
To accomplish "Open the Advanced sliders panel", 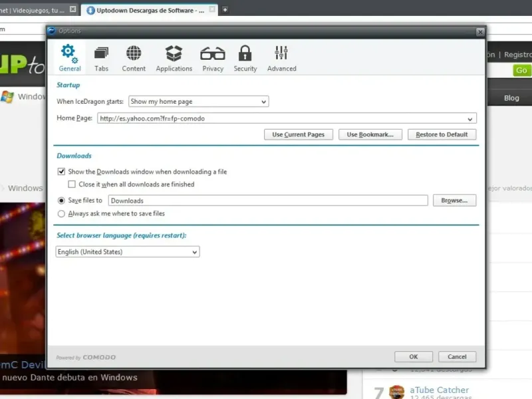I will 281,59.
